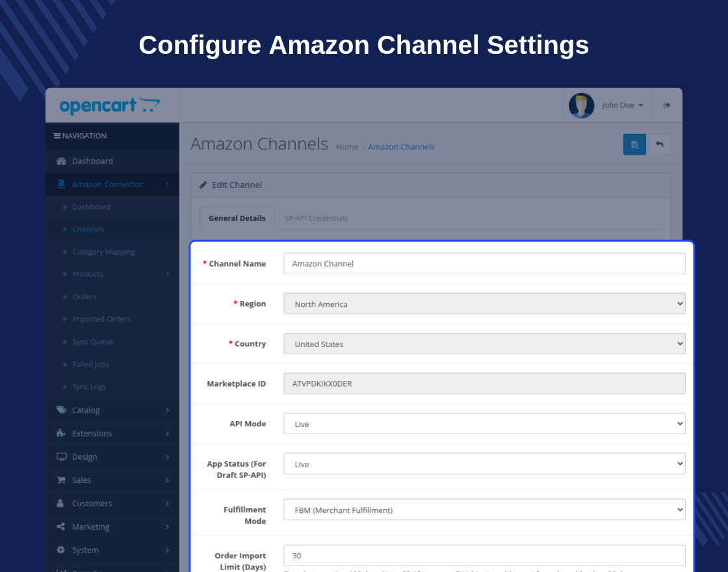Click the Order Import Limit field

[x=484, y=555]
